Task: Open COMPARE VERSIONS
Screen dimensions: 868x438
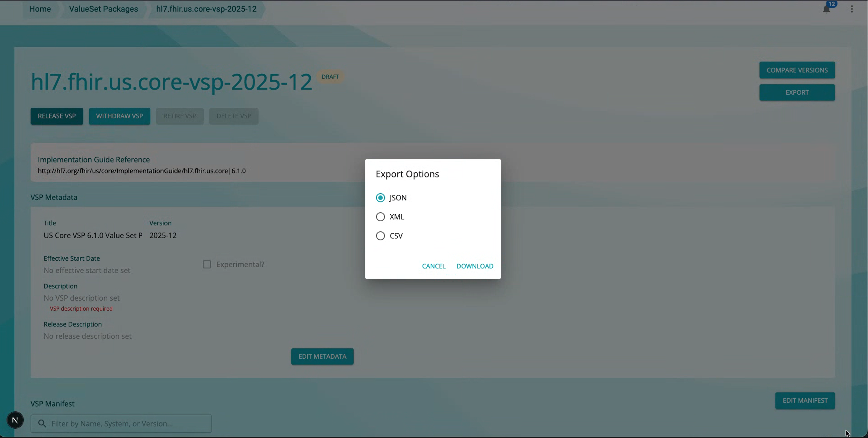Action: 797,70
